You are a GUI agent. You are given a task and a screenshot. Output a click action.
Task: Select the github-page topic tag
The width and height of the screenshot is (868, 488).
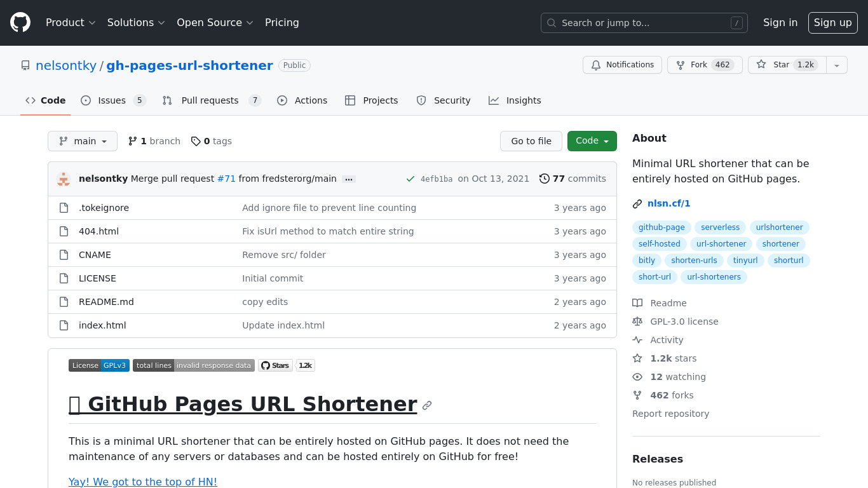click(661, 227)
